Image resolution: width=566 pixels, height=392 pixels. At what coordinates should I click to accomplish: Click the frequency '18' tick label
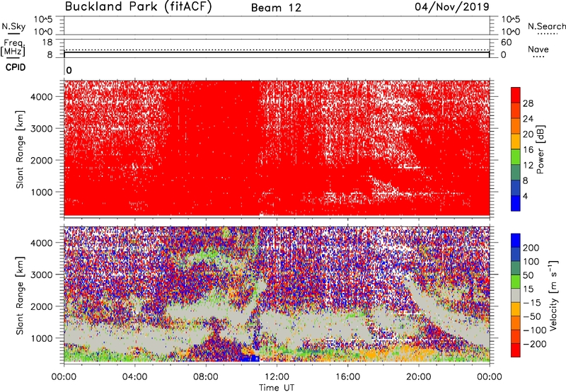point(47,42)
